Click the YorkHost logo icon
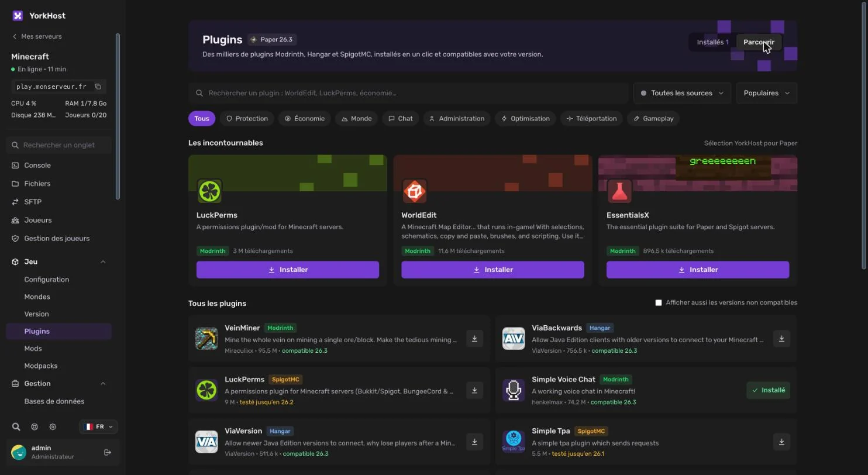Screen dimensions: 868x475 (x=18, y=16)
